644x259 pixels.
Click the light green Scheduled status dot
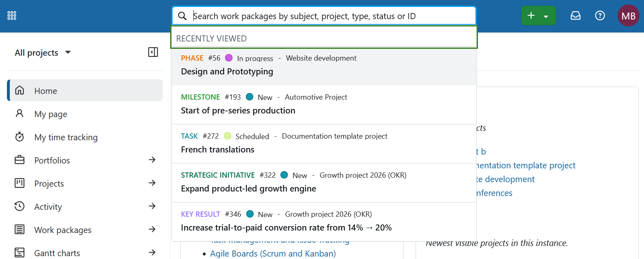(228, 136)
